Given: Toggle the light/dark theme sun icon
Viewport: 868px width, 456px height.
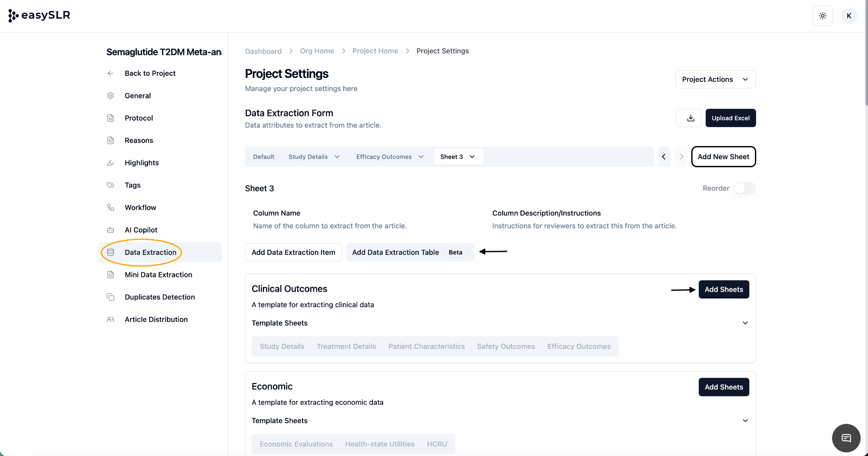Looking at the screenshot, I should click(x=822, y=16).
